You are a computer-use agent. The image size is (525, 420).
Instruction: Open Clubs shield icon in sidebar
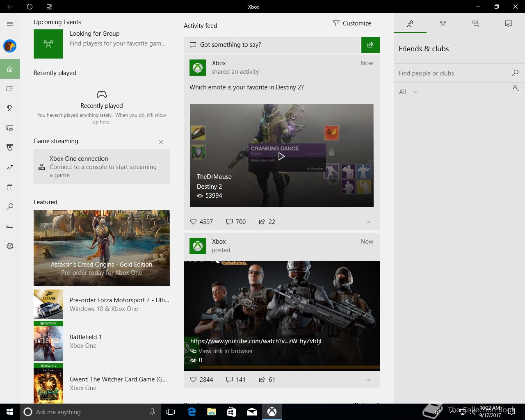(x=10, y=148)
